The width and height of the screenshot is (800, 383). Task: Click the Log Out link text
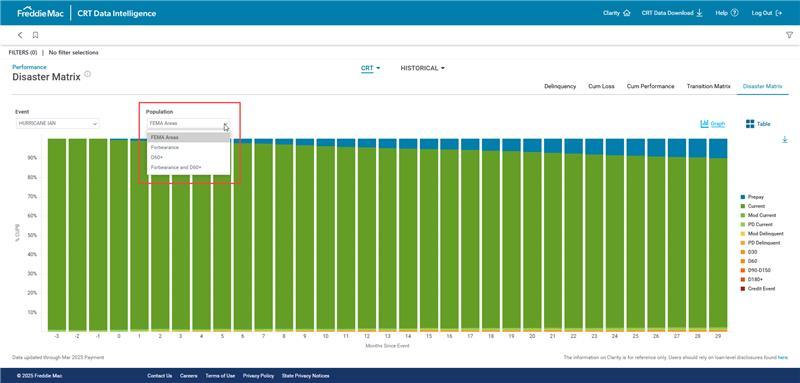coord(762,13)
